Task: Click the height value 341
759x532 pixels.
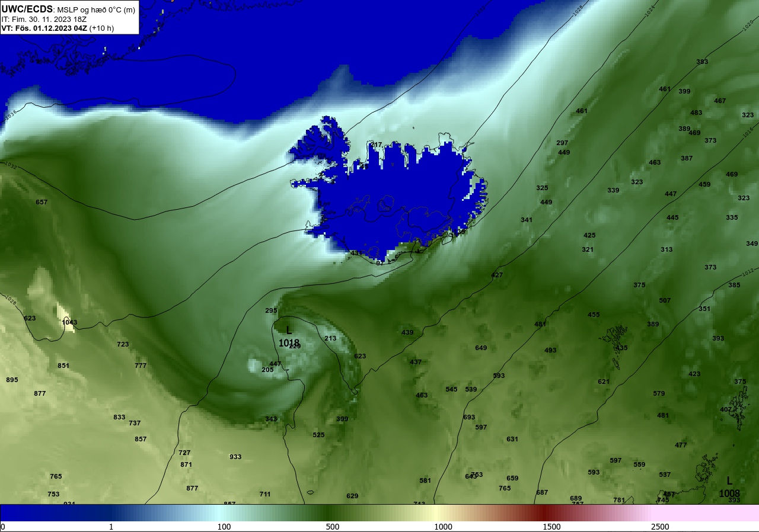Action: (527, 220)
